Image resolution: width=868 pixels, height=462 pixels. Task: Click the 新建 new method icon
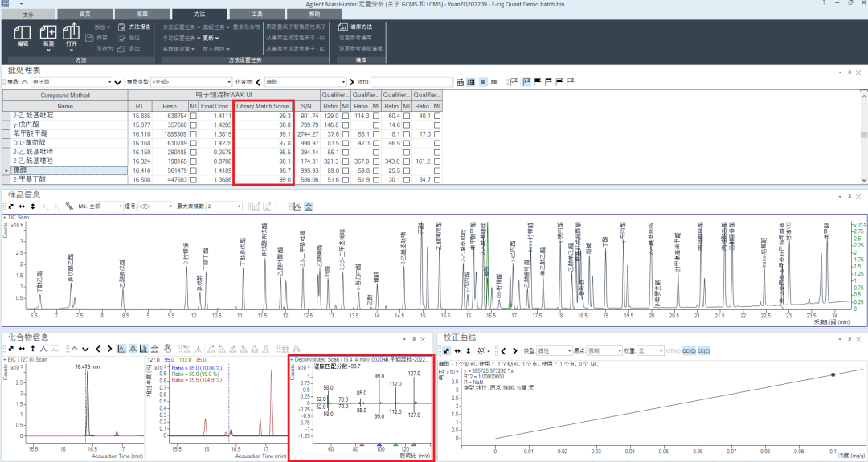click(48, 33)
